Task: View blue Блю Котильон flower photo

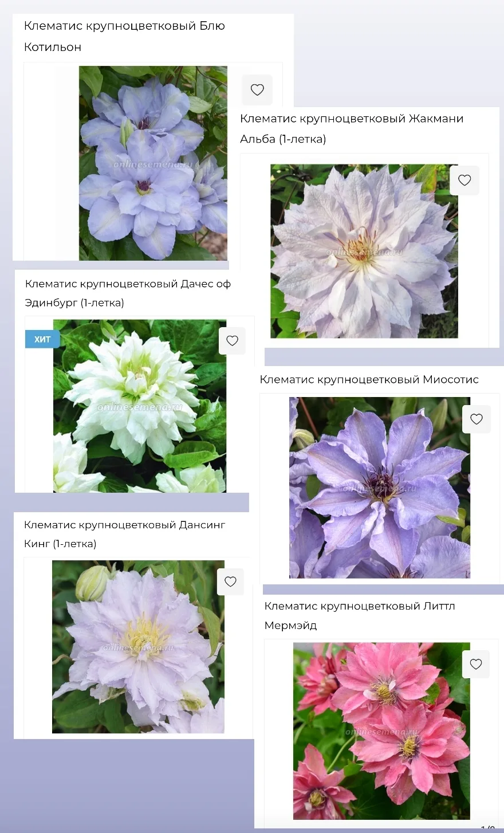Action: (x=153, y=163)
